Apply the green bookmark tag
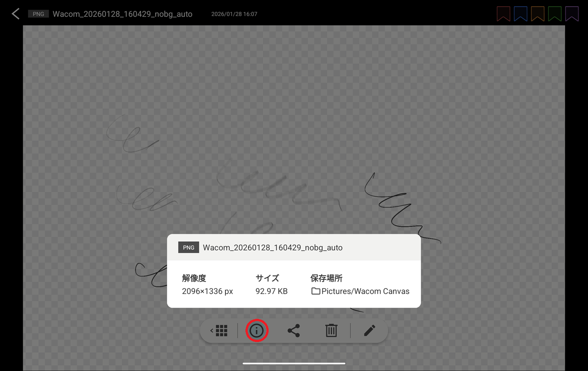The image size is (588, 371). [x=555, y=14]
